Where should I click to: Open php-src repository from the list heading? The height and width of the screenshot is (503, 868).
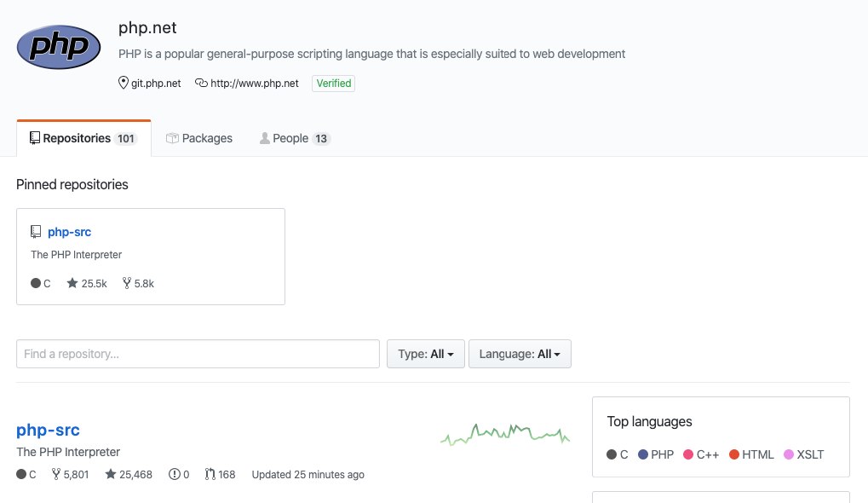pyautogui.click(x=48, y=430)
